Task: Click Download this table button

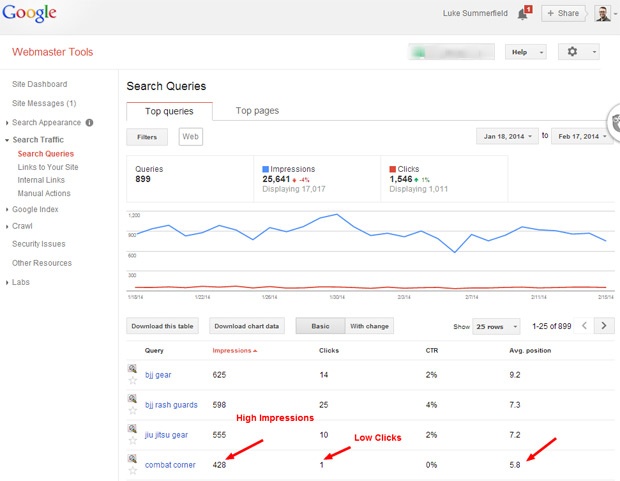Action: (x=163, y=326)
